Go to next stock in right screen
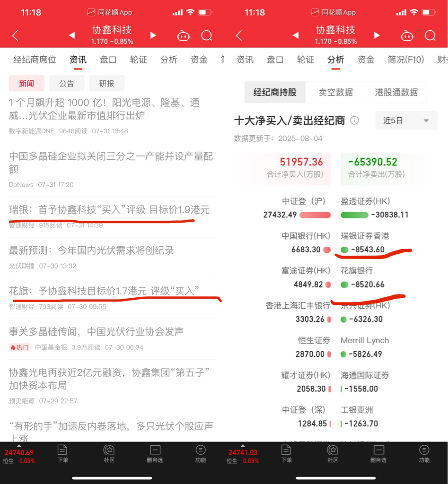Image resolution: width=448 pixels, height=484 pixels. coord(377,35)
